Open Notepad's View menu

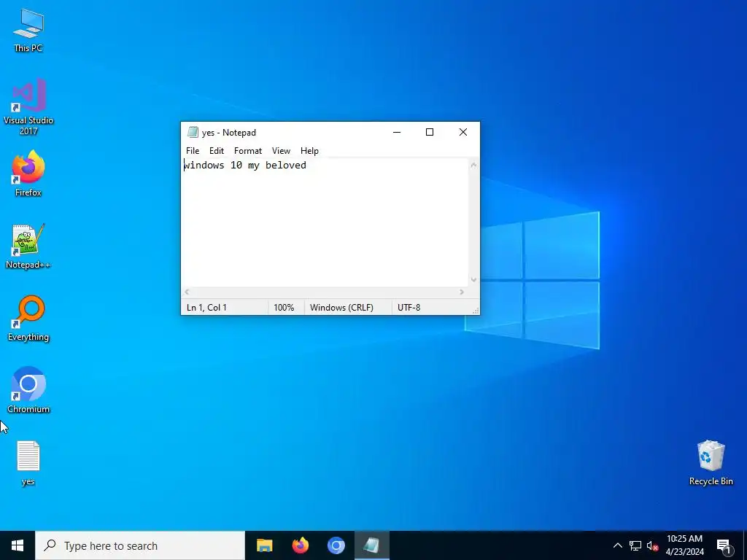pos(281,150)
